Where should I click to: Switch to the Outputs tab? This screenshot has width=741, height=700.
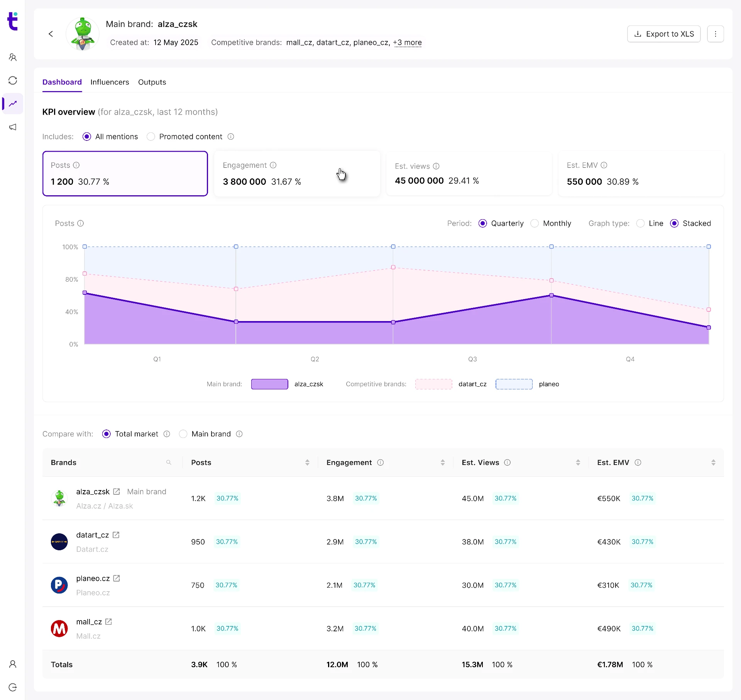[x=152, y=82]
